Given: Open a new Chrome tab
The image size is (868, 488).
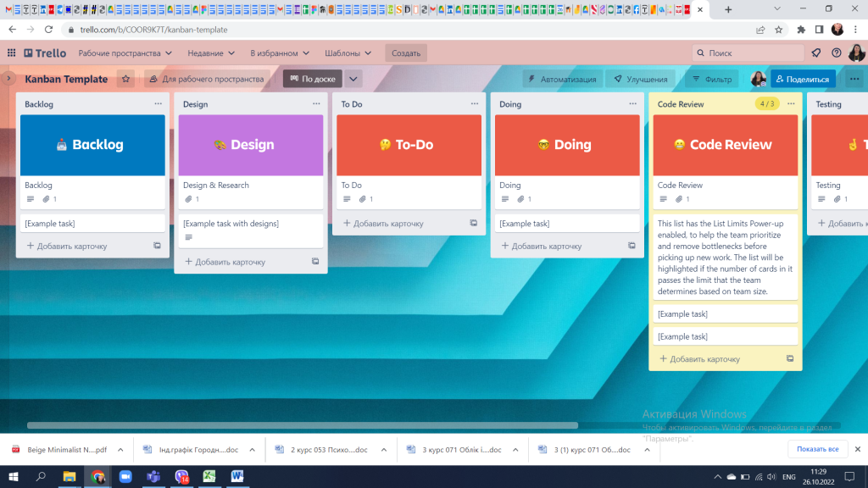Looking at the screenshot, I should (x=728, y=9).
